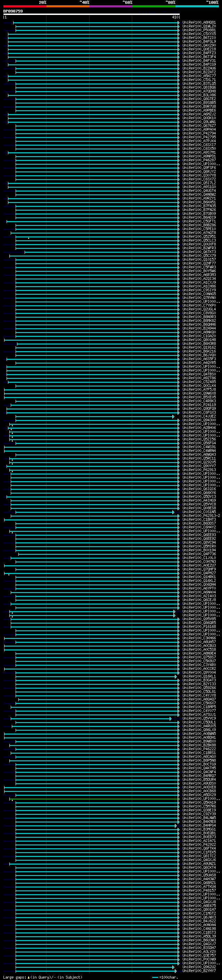Viewport: 222px width, 980px height.
Task: Click the BP090759 query sequence label
Action: 13,11
